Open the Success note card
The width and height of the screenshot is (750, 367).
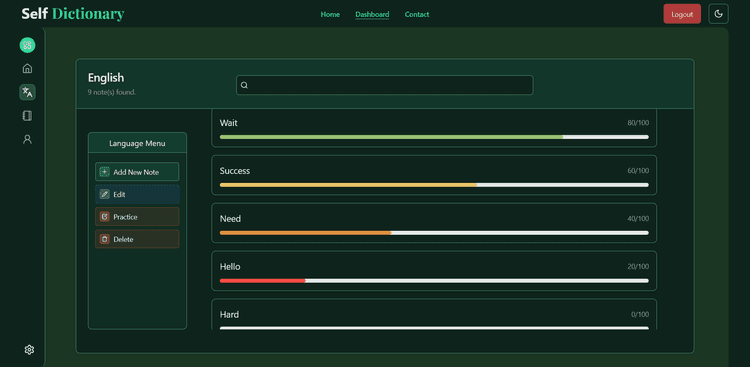[x=434, y=175]
